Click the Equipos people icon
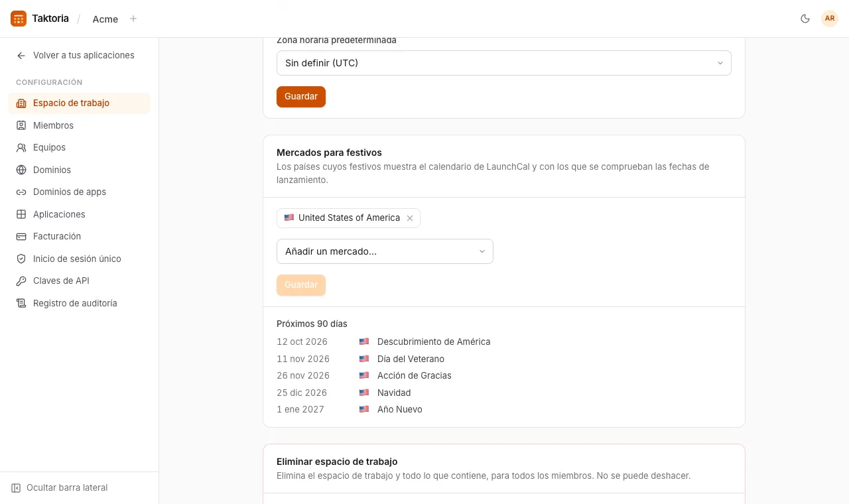The image size is (849, 504). pos(21,148)
